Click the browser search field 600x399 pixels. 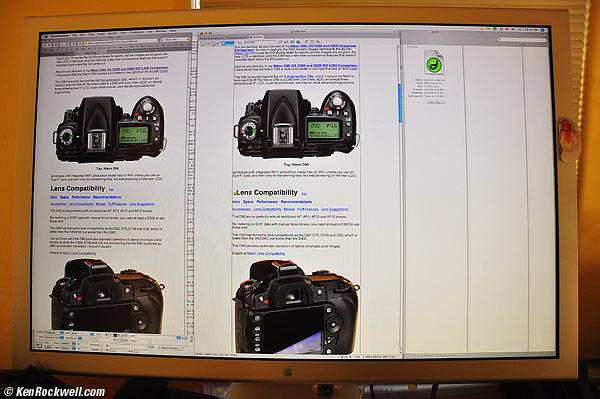point(175,39)
